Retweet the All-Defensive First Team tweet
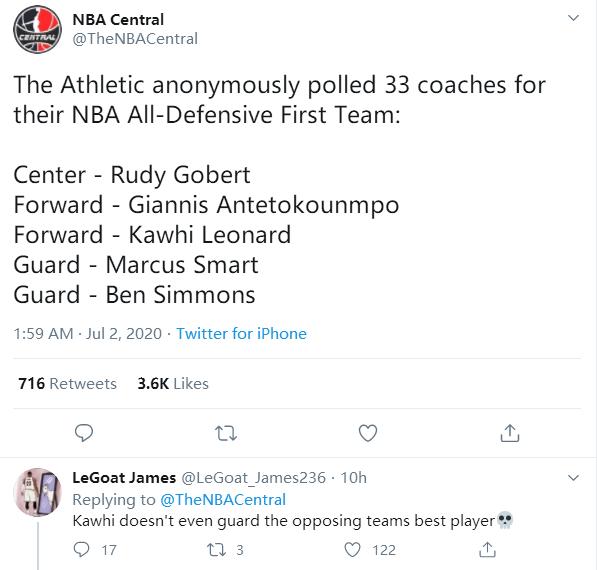The width and height of the screenshot is (597, 570). pyautogui.click(x=226, y=433)
